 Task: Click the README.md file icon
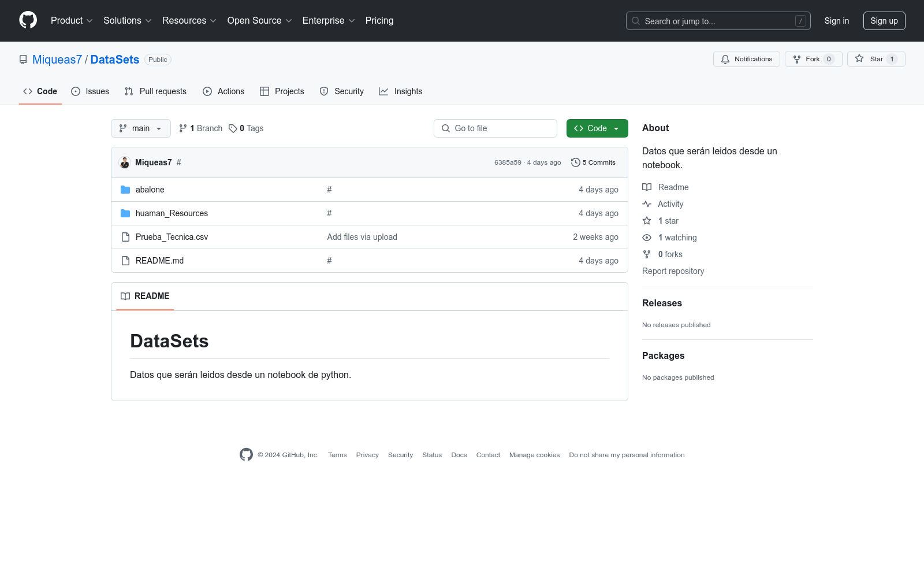[x=125, y=261]
